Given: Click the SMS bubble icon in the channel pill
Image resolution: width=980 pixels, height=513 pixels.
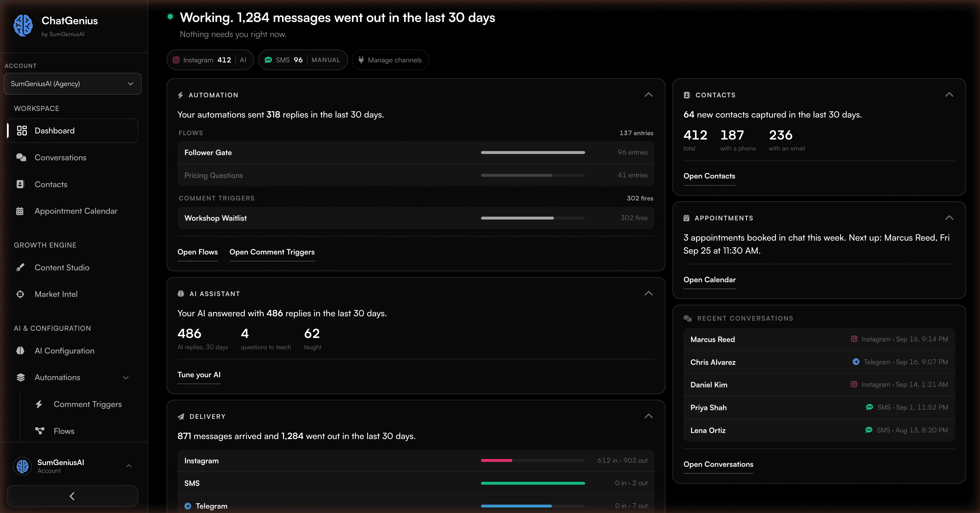Looking at the screenshot, I should coord(268,60).
